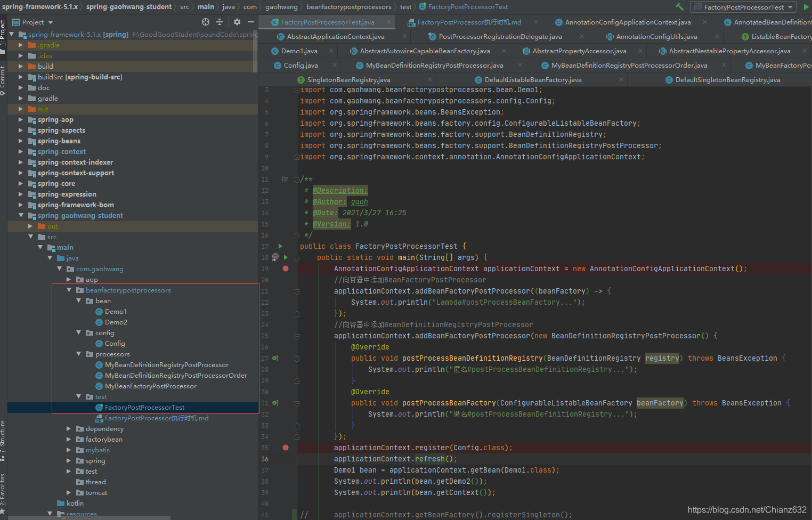The width and height of the screenshot is (812, 520).
Task: Click the Javadoc rendered view toggle icon
Action: click(x=285, y=180)
